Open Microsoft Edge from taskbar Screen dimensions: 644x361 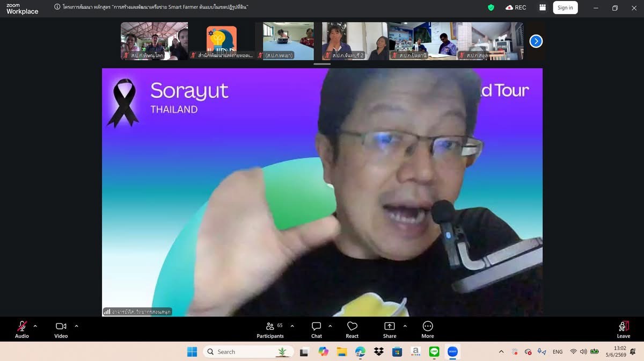pos(360,352)
